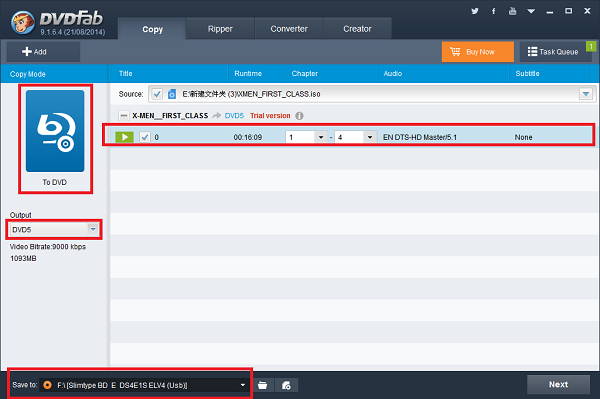Open the Twitter link icon
Viewport: 600px width, 399px height.
474,11
